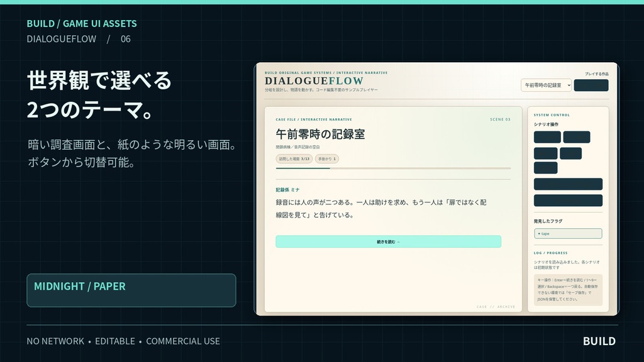Click the 発見したフラグ section label

coord(548,221)
